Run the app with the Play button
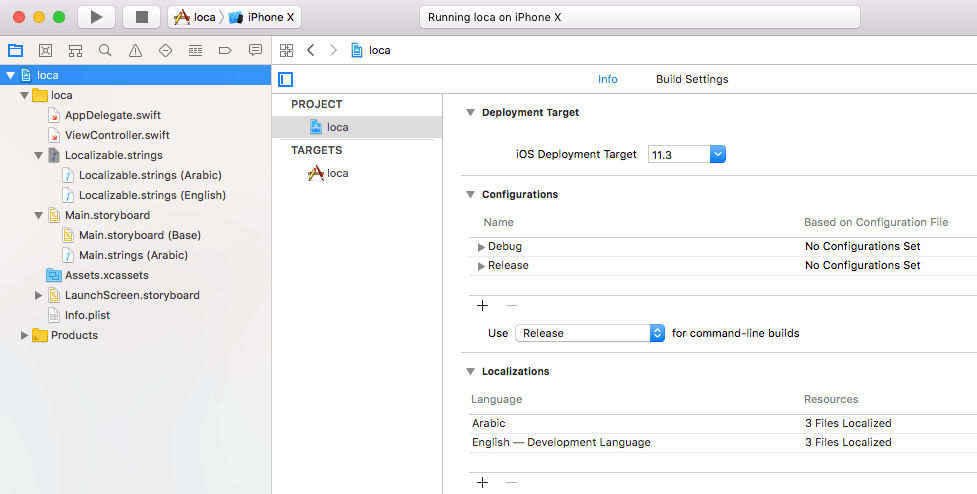Image resolution: width=977 pixels, height=494 pixels. click(97, 17)
